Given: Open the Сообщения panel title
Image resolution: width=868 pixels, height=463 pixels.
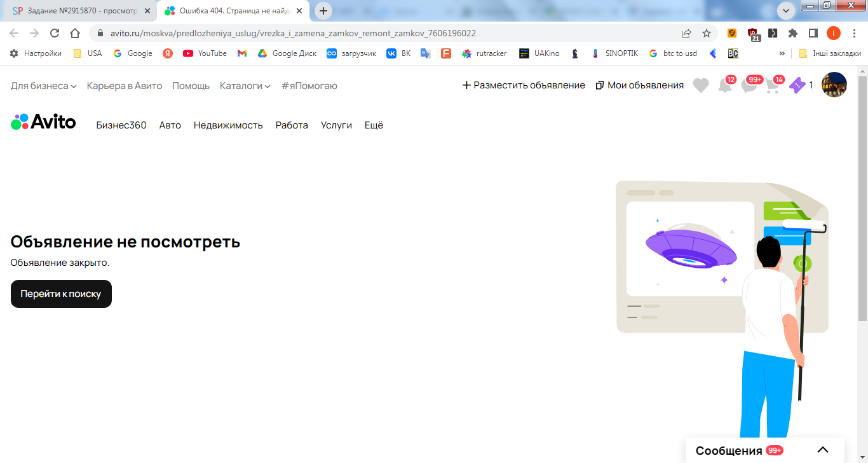Looking at the screenshot, I should pos(729,450).
